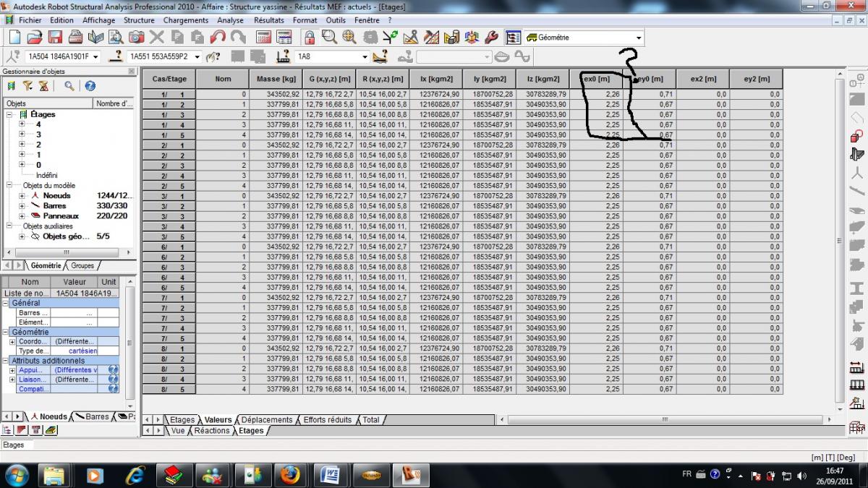This screenshot has width=868, height=488.
Task: Expand the Noeuds tree node
Action: [x=22, y=195]
